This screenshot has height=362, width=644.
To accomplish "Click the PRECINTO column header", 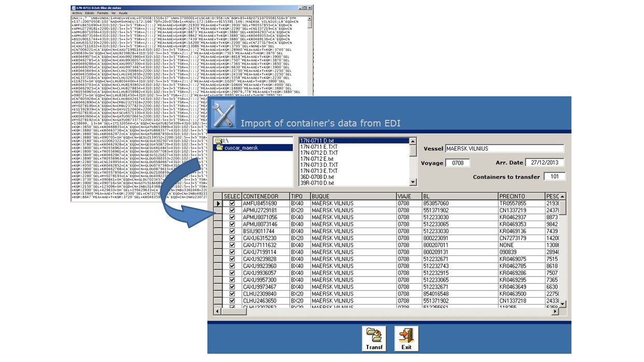I will click(x=521, y=196).
